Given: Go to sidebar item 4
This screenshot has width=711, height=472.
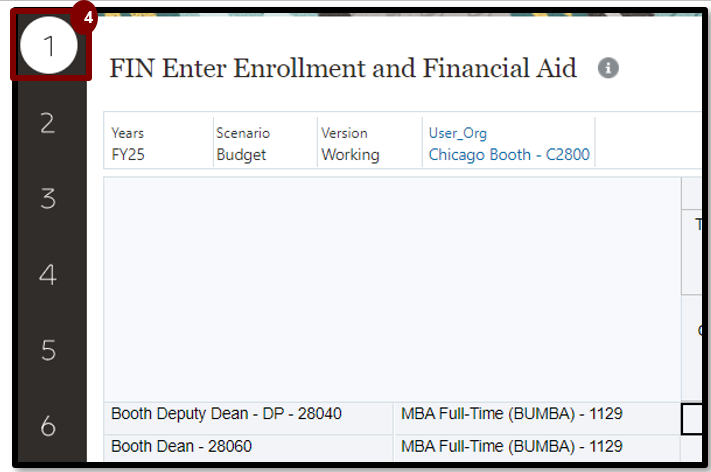Looking at the screenshot, I should coord(48,275).
